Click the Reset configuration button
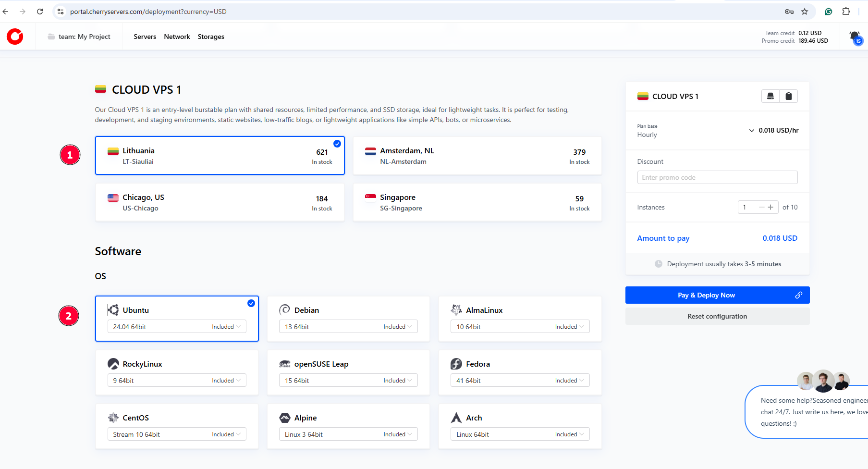The image size is (868, 469). [x=717, y=316]
